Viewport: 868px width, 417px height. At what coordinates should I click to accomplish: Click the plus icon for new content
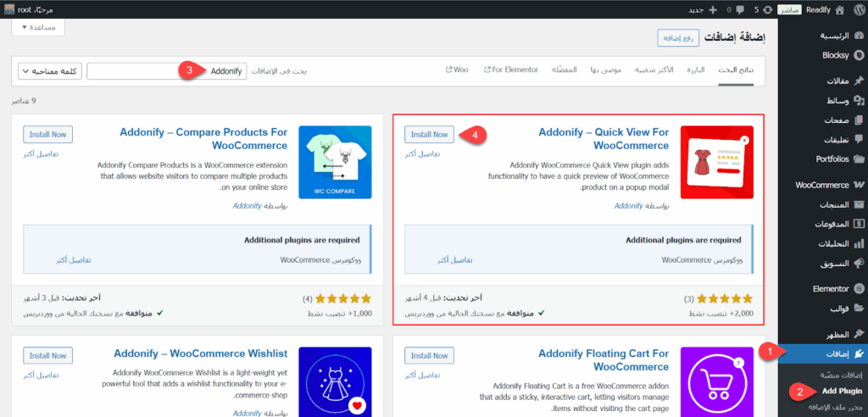[x=712, y=9]
